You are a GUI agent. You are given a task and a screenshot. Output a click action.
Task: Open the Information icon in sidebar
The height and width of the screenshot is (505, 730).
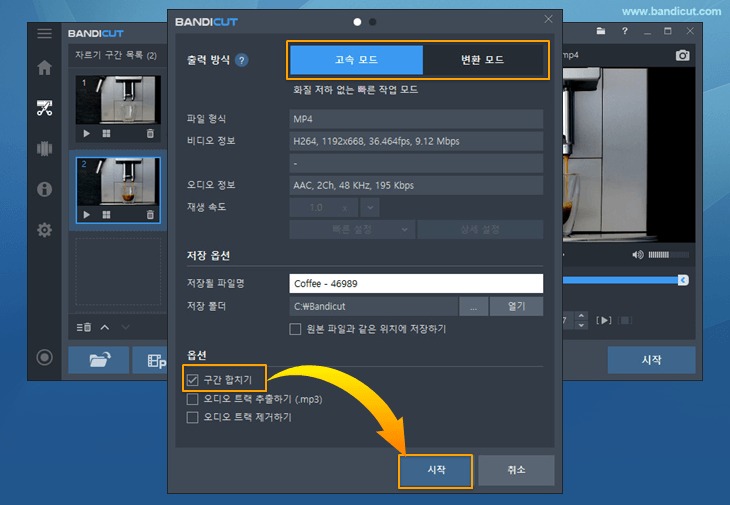point(44,189)
